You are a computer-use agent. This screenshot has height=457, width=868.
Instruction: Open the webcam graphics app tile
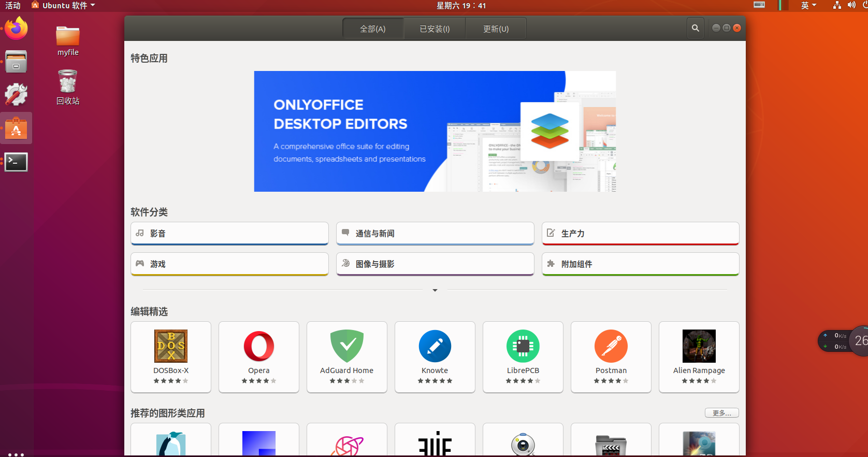tap(523, 440)
